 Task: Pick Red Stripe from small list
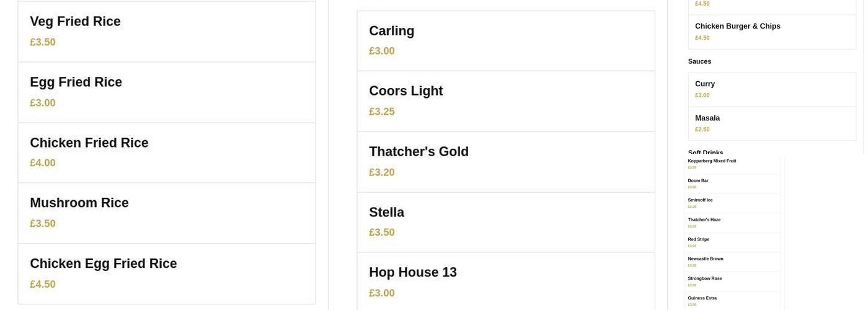732,242
